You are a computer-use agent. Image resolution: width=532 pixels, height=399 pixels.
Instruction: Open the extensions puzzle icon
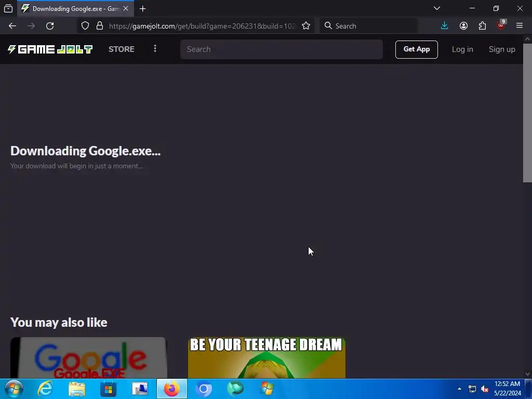(483, 26)
